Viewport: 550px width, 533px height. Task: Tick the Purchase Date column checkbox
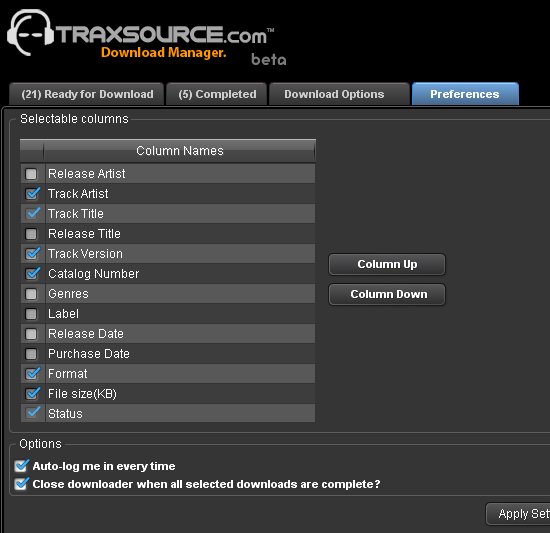tap(31, 354)
